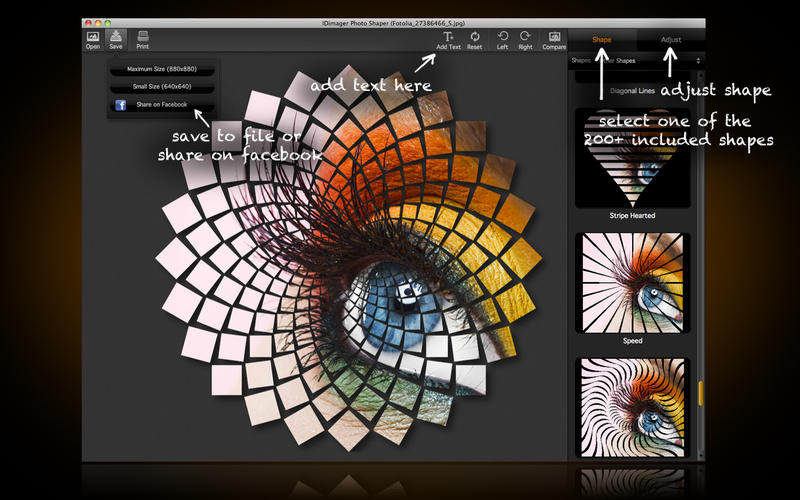
Task: Toggle Compare view in the toolbar
Action: [553, 38]
